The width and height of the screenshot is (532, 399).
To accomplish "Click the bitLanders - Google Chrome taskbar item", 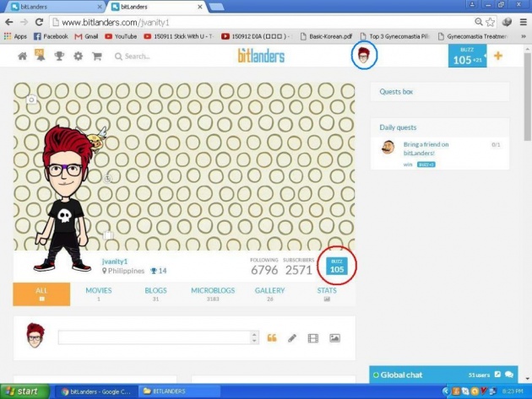I will coord(96,391).
